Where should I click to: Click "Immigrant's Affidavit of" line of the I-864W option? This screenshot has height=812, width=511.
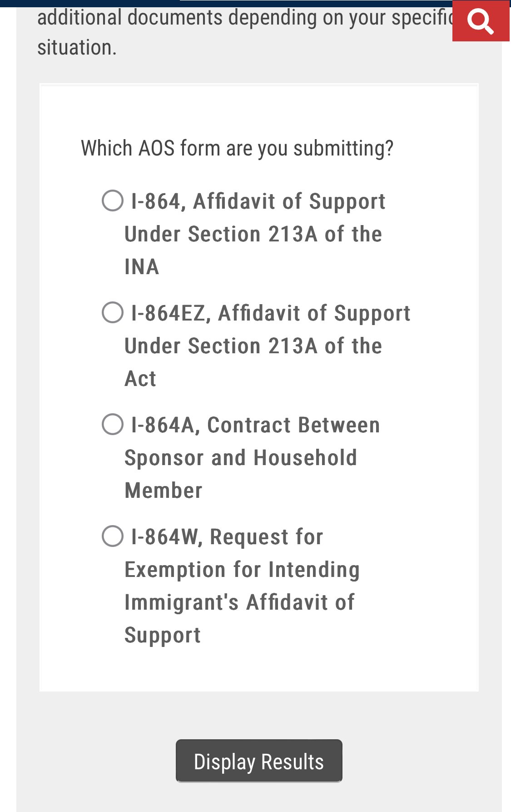tap(239, 602)
